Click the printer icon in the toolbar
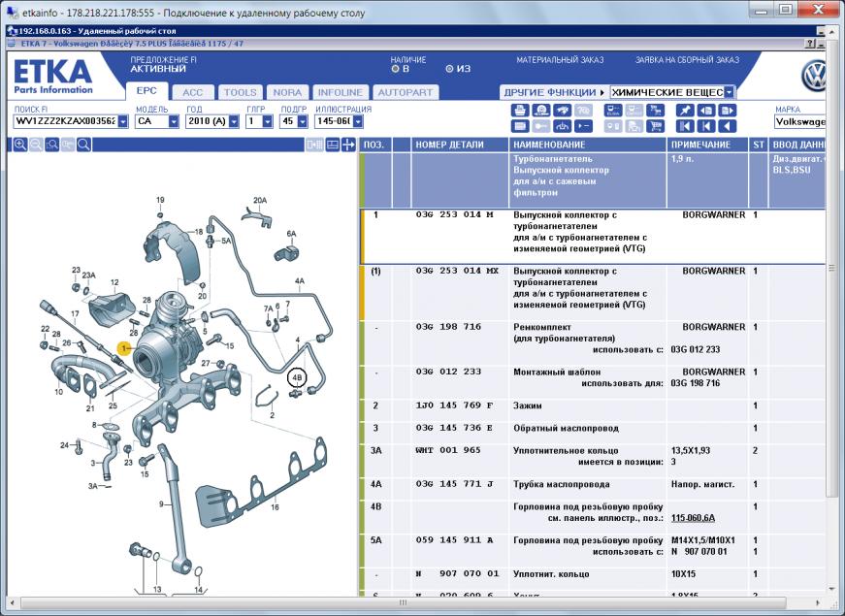The image size is (845, 616). pos(520,111)
